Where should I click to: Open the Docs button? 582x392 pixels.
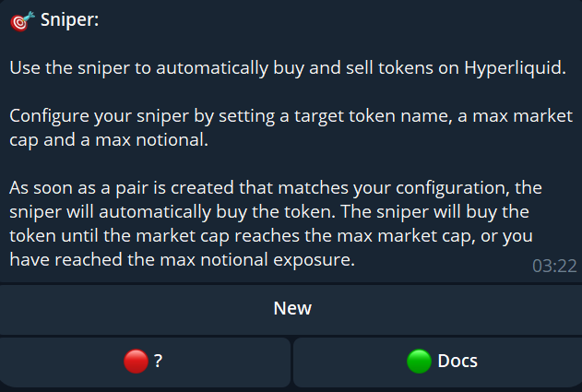(437, 362)
